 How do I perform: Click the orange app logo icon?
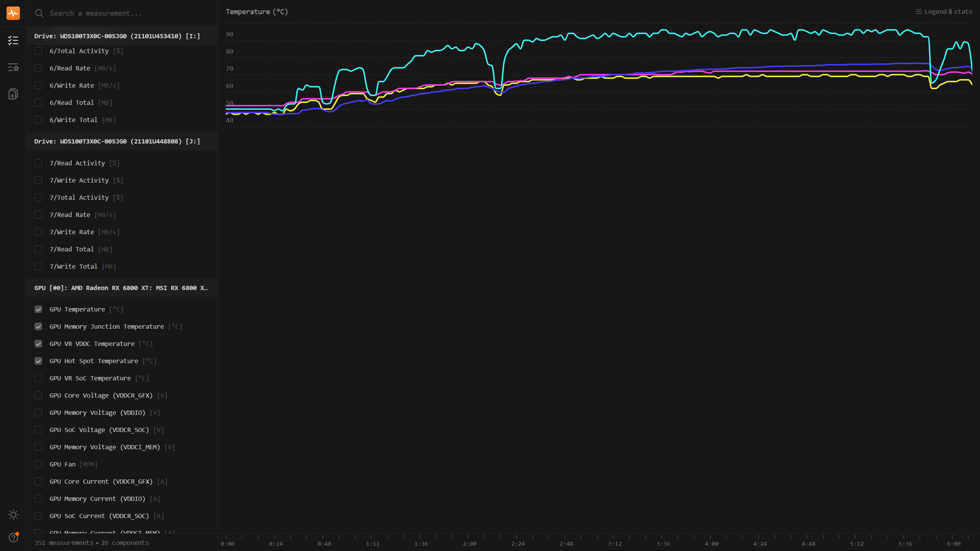[x=13, y=13]
